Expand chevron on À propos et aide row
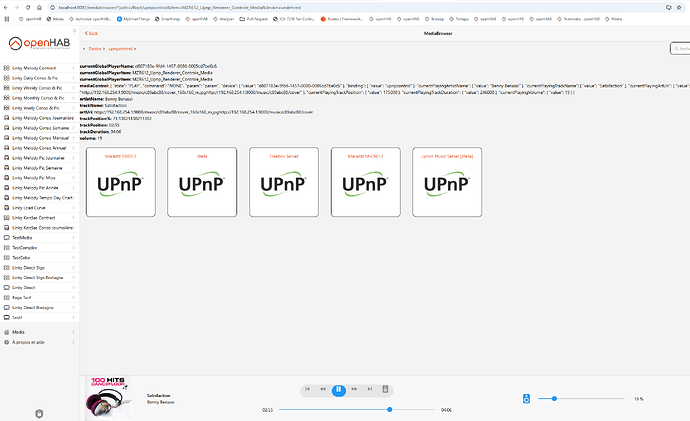 click(73, 342)
